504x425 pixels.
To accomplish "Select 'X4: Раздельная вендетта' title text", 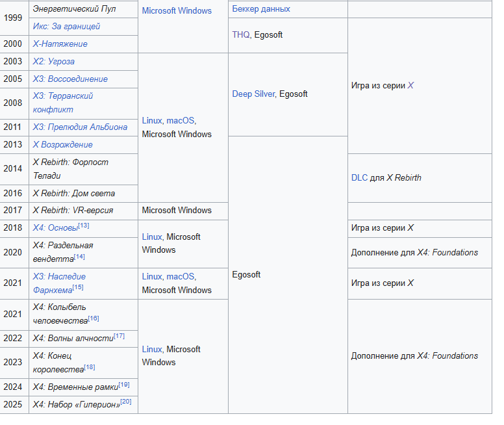I will pyautogui.click(x=63, y=252).
